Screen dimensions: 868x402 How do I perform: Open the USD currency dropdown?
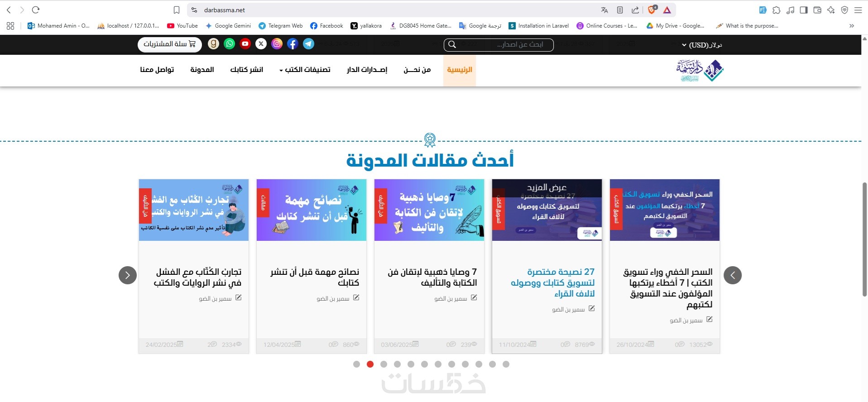tap(702, 45)
